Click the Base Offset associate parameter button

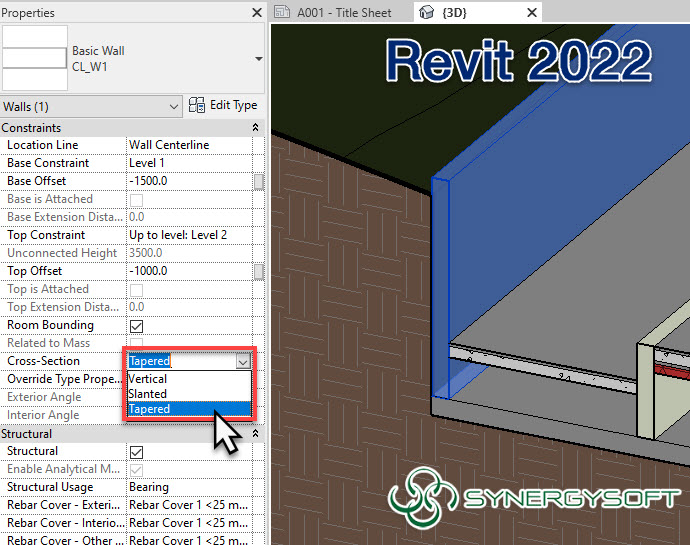click(259, 181)
